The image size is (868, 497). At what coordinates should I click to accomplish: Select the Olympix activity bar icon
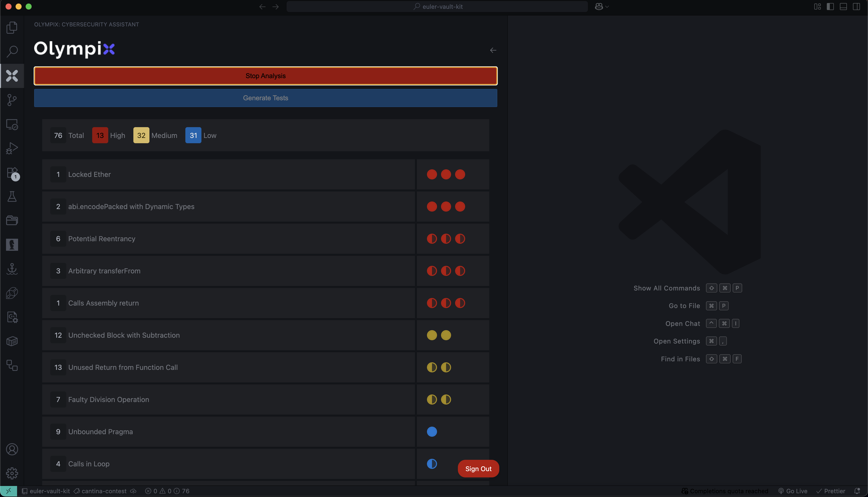(x=12, y=76)
